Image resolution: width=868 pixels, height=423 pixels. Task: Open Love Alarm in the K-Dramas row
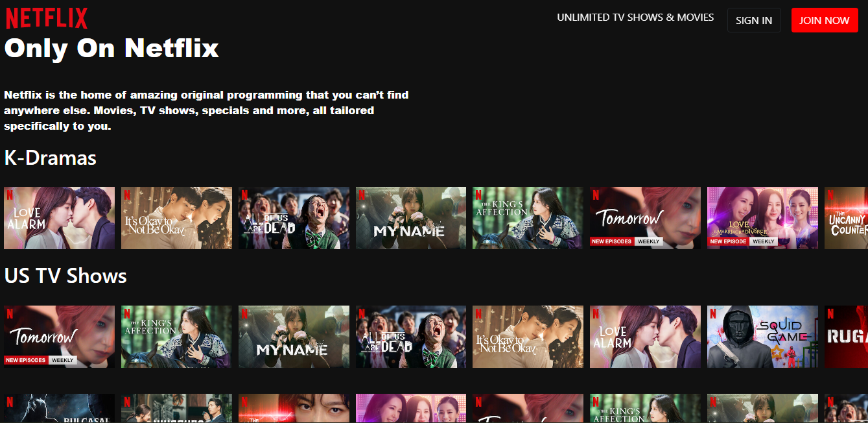[59, 218]
